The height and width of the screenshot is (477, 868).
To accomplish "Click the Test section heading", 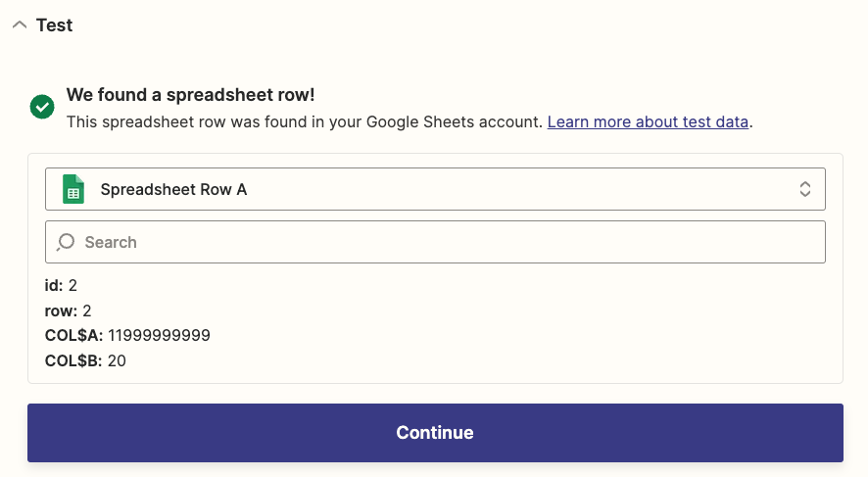I will [x=55, y=25].
